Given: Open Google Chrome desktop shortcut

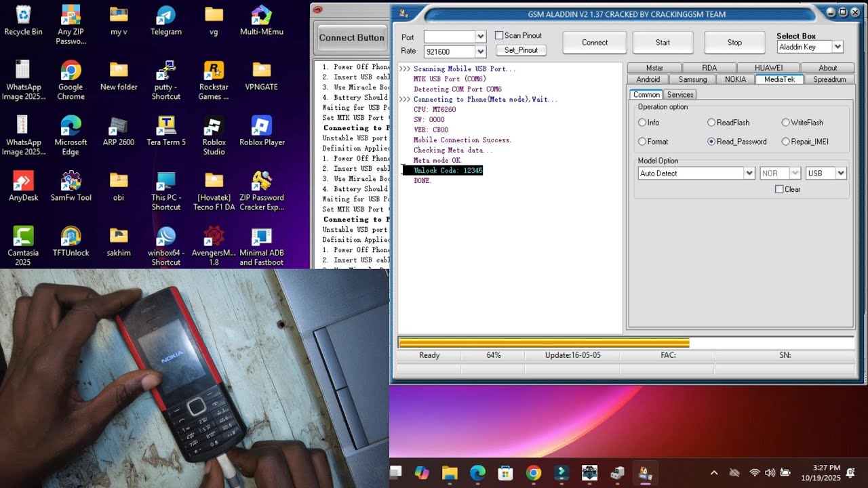Looking at the screenshot, I should (71, 81).
